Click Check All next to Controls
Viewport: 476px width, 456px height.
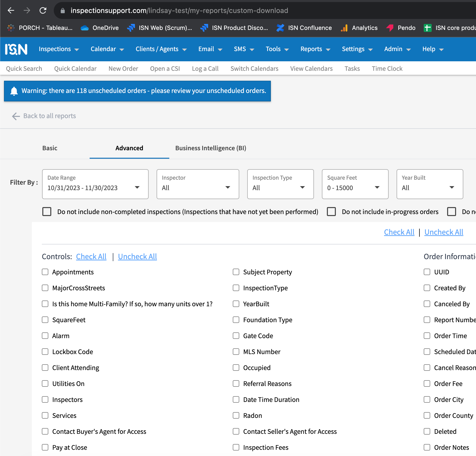click(x=91, y=256)
